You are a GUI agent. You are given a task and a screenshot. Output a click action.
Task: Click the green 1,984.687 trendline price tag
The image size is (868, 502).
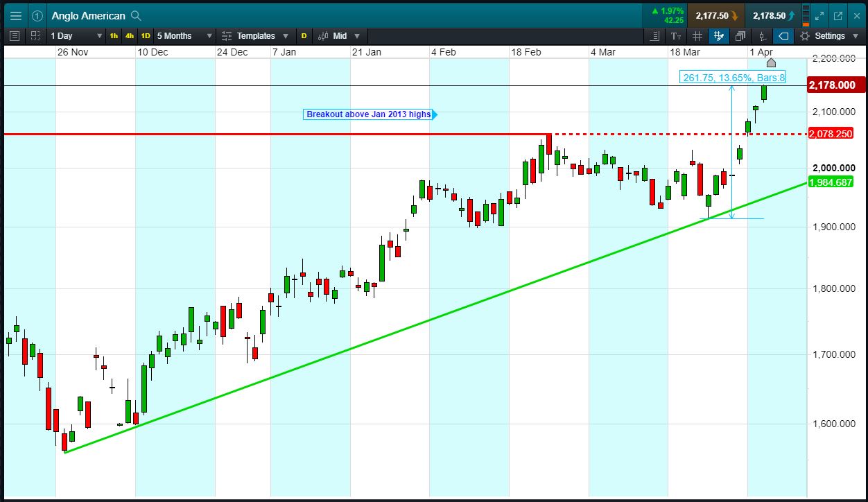pyautogui.click(x=831, y=182)
